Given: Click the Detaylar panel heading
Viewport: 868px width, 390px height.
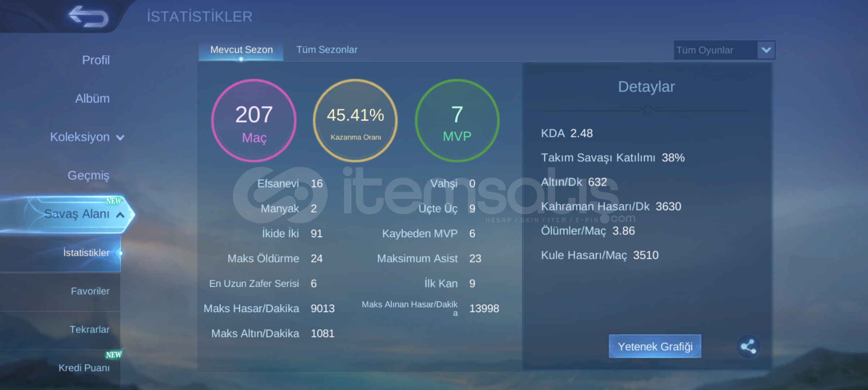Looking at the screenshot, I should click(x=646, y=87).
